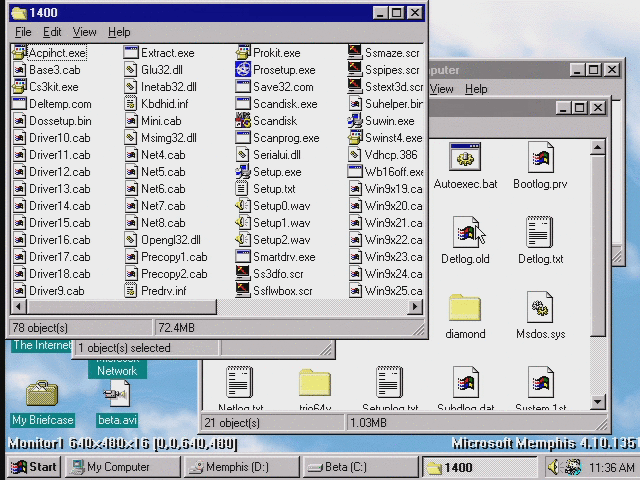Image resolution: width=640 pixels, height=480 pixels.
Task: Open View menu in 1400 window
Action: click(84, 32)
